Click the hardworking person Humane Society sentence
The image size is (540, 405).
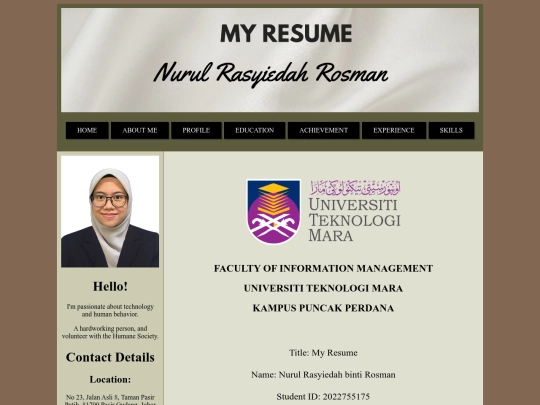110,332
